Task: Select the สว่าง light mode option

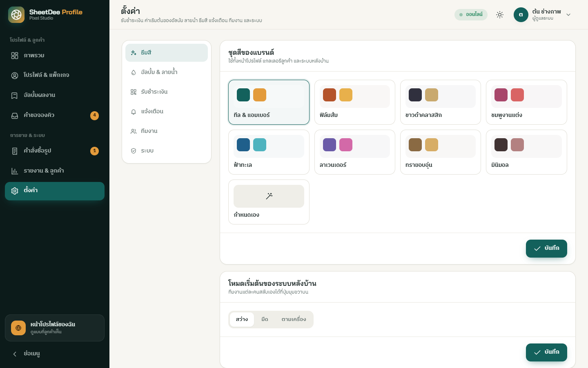Action: coord(242,319)
